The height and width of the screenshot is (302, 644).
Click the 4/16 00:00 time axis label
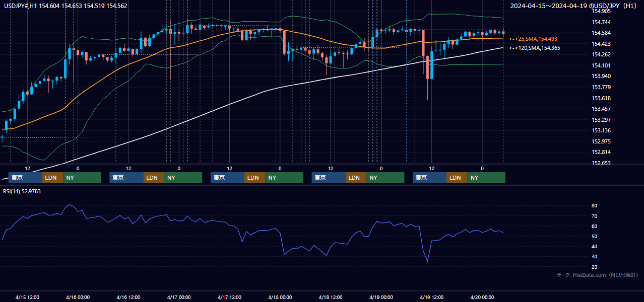(78, 297)
